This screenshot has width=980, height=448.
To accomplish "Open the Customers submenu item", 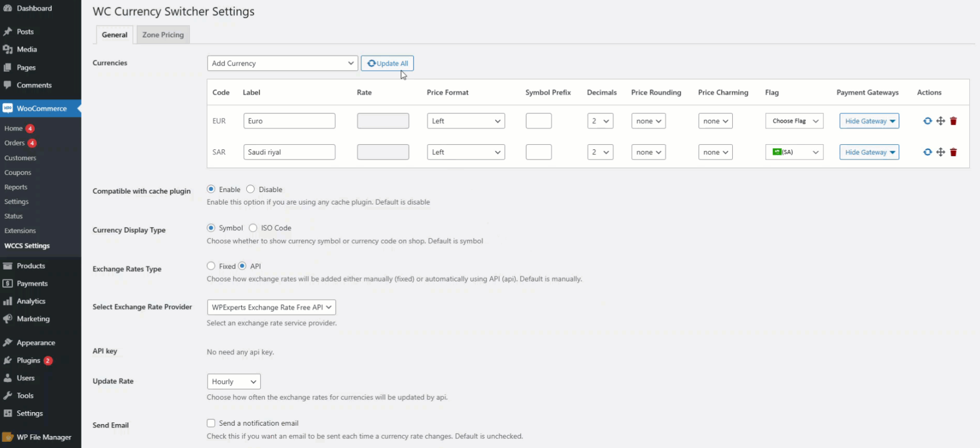I will [x=20, y=158].
